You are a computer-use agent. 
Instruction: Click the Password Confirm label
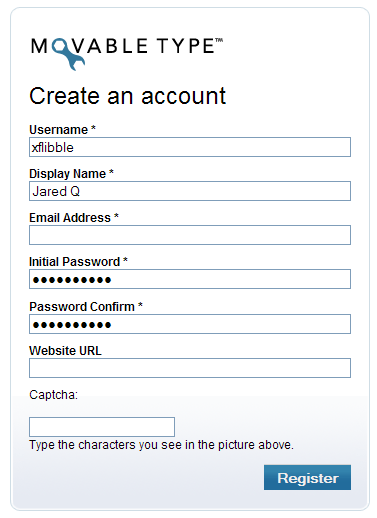(x=82, y=307)
